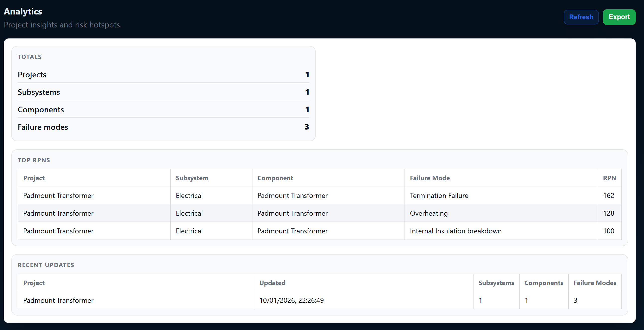Select the Components total row
The width and height of the screenshot is (644, 330).
click(x=163, y=109)
